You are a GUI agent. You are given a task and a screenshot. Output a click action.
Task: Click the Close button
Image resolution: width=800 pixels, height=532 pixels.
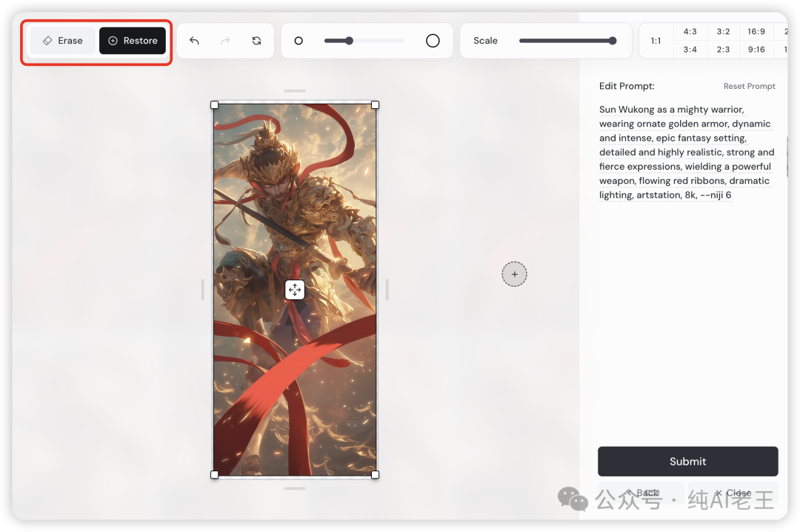pos(733,493)
